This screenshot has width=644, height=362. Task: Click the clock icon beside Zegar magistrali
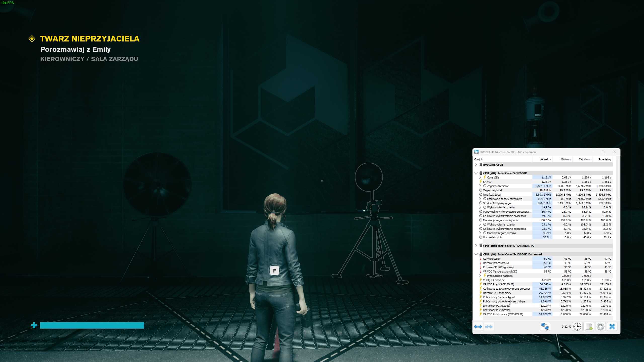pos(481,190)
